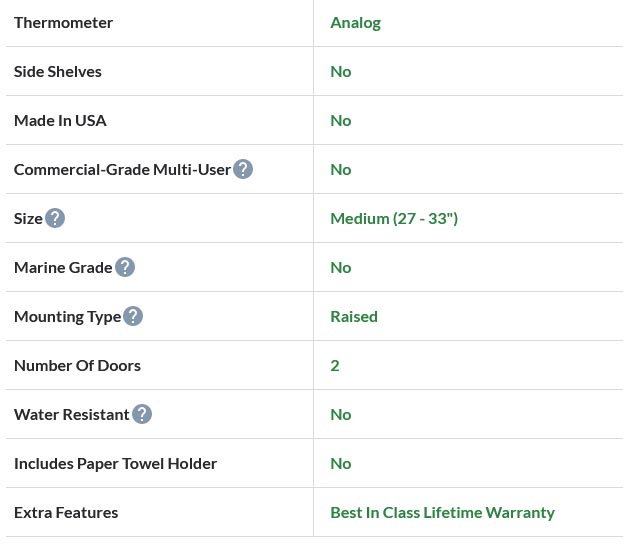Click the No value for Water Resistant
The image size is (630, 550).
[x=341, y=414]
